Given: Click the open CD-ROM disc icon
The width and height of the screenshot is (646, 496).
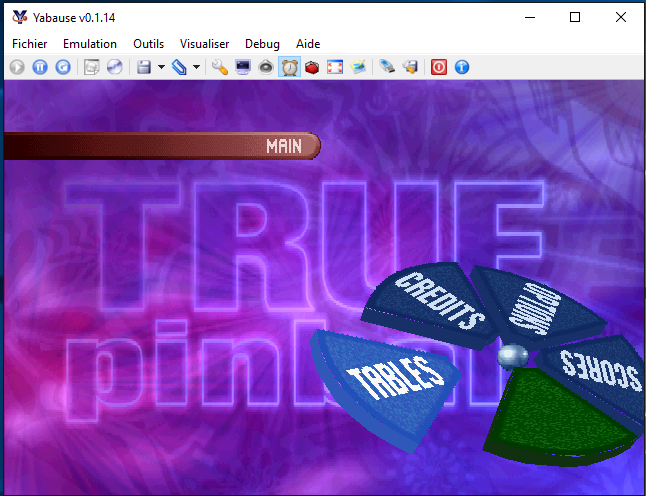Looking at the screenshot, I should point(115,67).
